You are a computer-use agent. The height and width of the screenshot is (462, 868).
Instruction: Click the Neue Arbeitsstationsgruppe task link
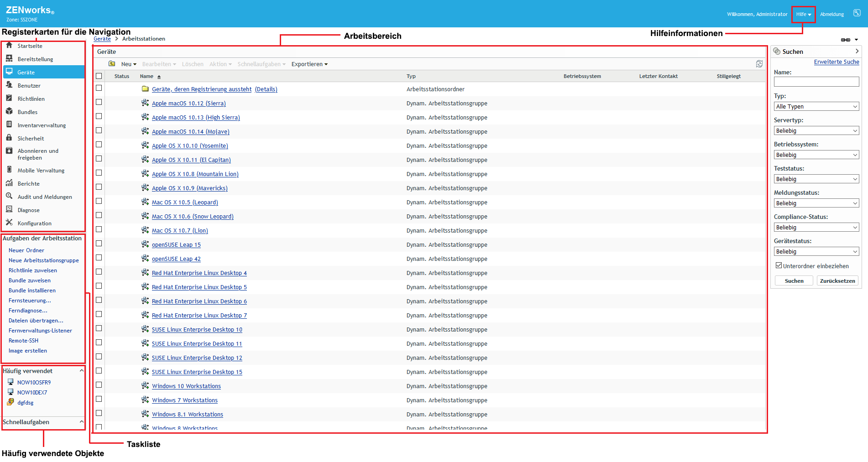pyautogui.click(x=44, y=260)
